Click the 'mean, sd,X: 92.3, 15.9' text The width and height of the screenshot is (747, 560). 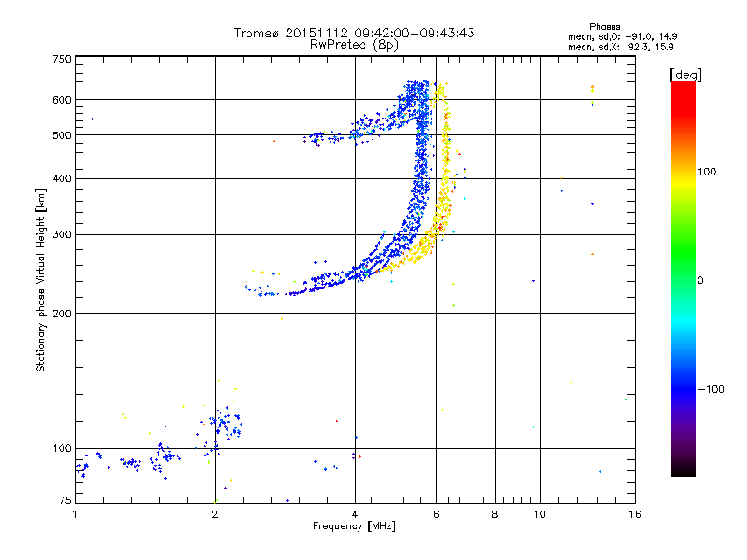pyautogui.click(x=620, y=47)
